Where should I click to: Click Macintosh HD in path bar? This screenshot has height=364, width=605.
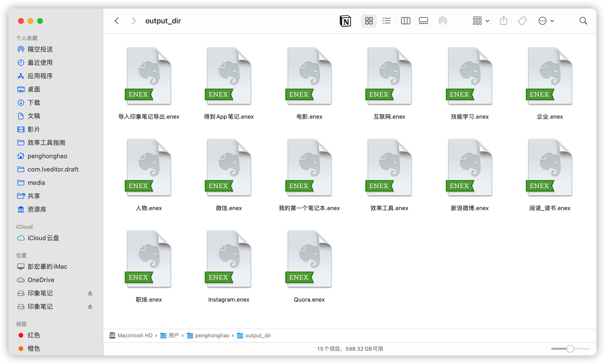pos(131,335)
